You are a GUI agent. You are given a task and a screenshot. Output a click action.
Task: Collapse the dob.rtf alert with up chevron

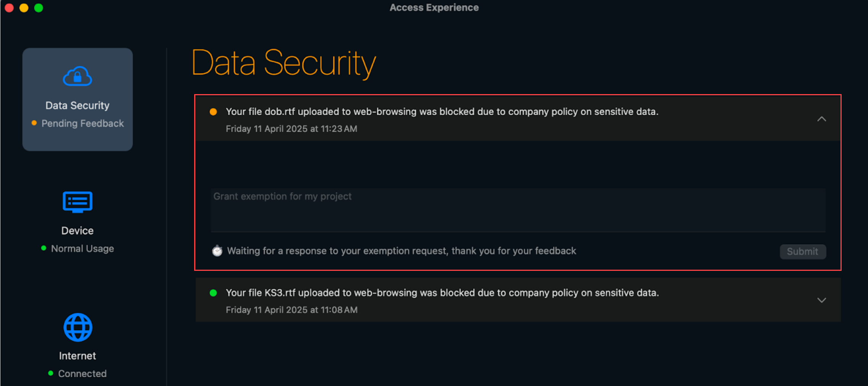point(821,119)
